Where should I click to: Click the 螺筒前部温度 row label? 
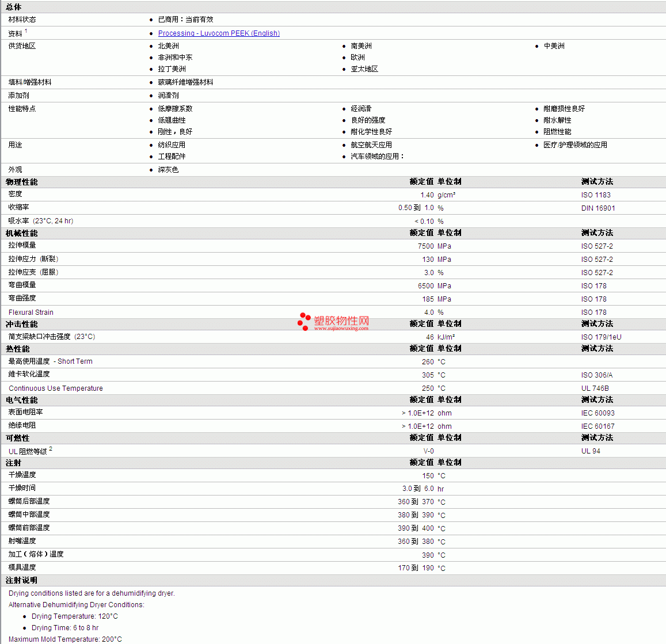point(29,527)
